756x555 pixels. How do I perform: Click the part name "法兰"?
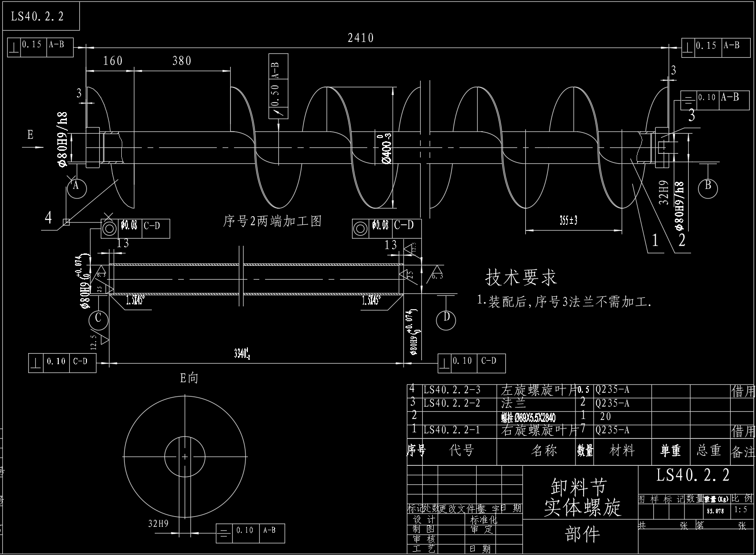click(x=513, y=403)
